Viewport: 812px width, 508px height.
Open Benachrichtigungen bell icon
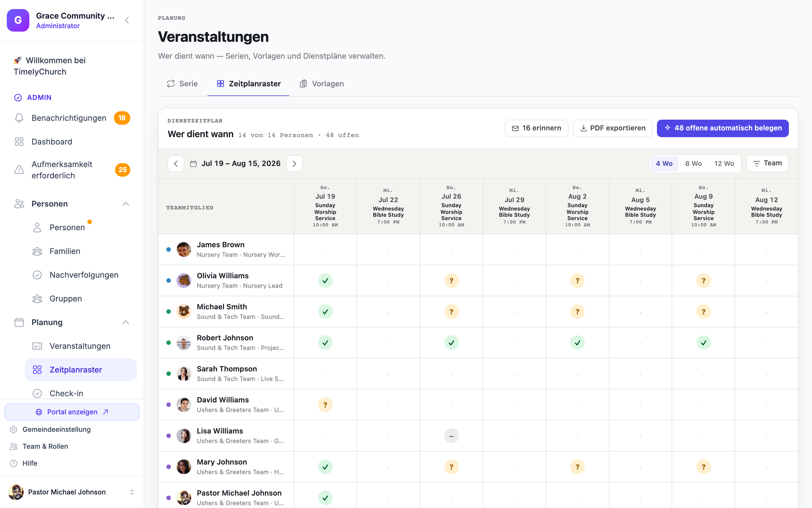(x=19, y=118)
